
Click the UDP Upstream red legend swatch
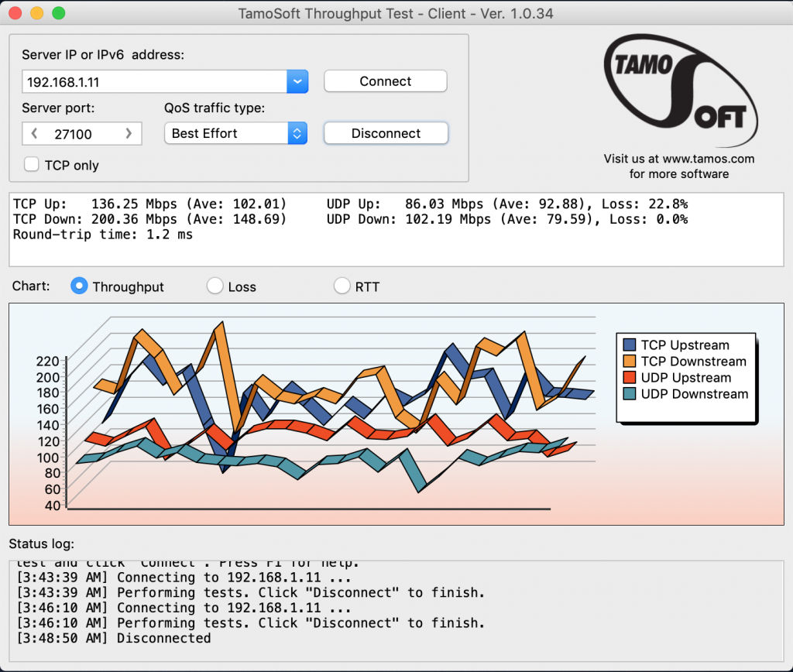coord(630,377)
